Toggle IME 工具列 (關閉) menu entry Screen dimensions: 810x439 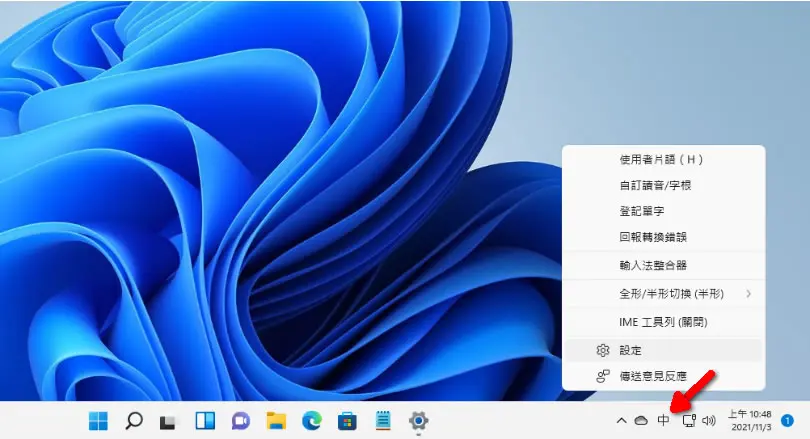(663, 322)
